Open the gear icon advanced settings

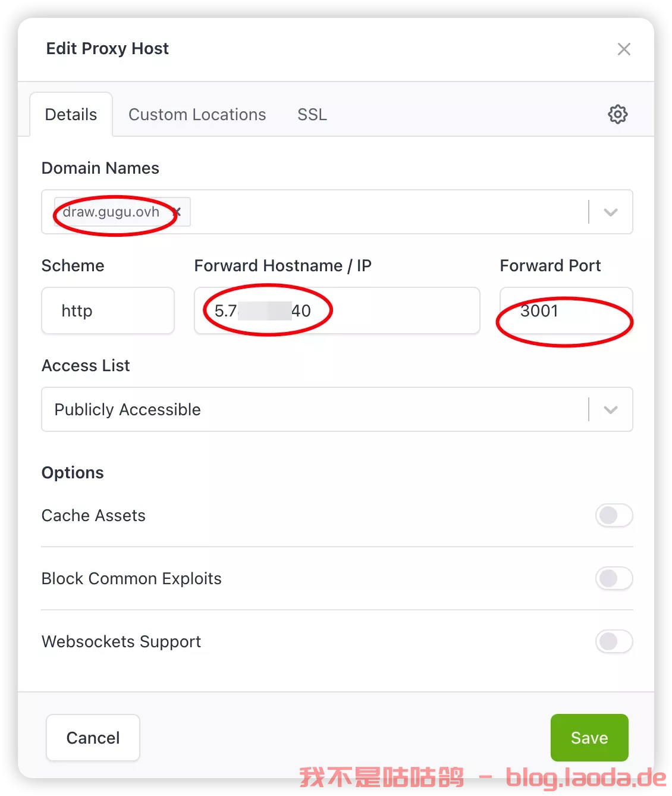click(617, 114)
